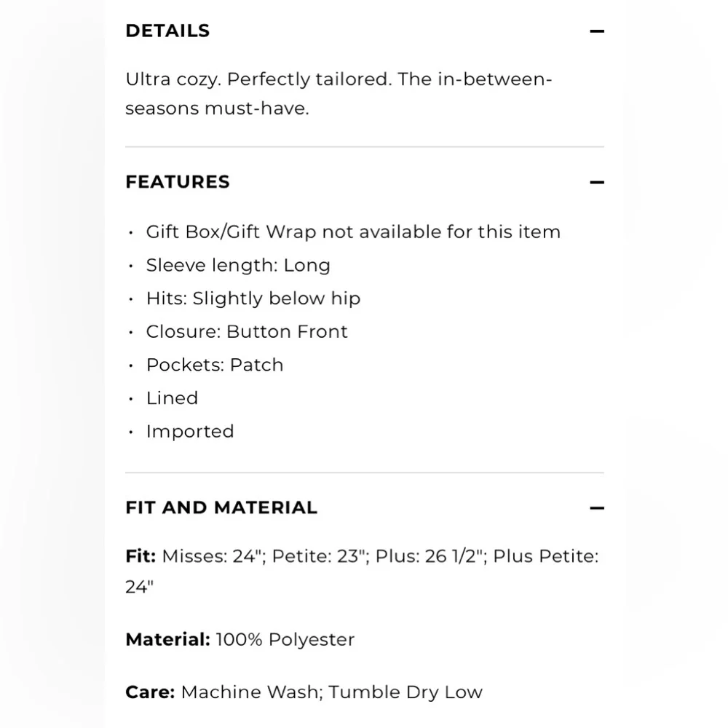Click the DETAILS heading
This screenshot has width=728, height=728.
pos(167,31)
